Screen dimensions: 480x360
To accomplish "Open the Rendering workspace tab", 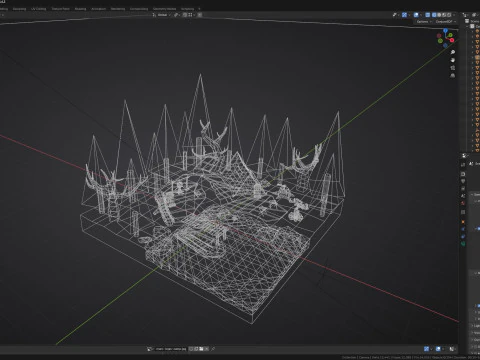I will pos(118,9).
